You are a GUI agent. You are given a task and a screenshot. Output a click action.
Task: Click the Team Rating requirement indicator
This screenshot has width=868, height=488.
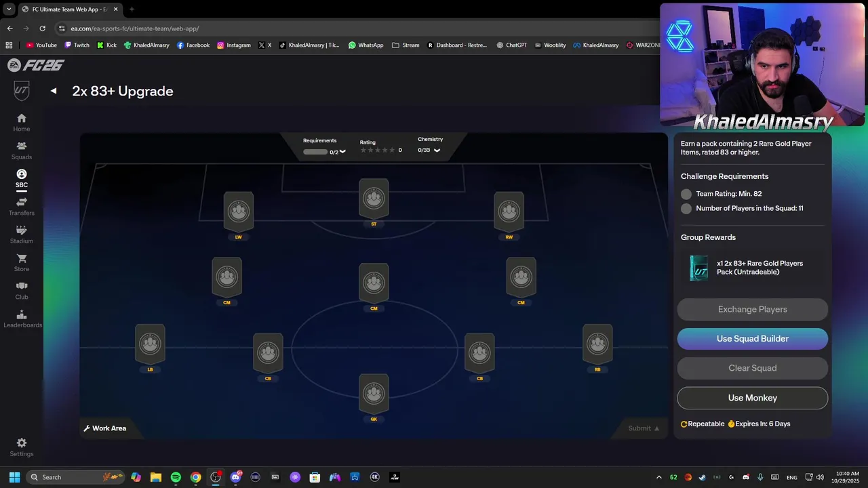(x=686, y=194)
